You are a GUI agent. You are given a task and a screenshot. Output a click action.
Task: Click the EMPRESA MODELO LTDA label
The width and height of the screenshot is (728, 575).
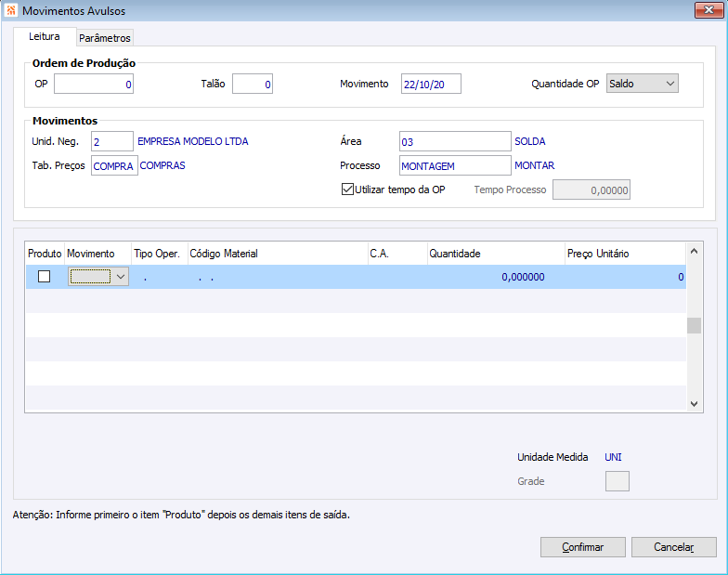click(193, 141)
